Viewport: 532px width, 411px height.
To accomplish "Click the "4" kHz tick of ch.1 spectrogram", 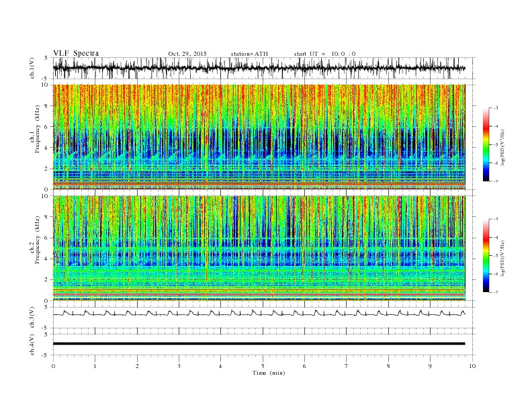I will point(46,148).
